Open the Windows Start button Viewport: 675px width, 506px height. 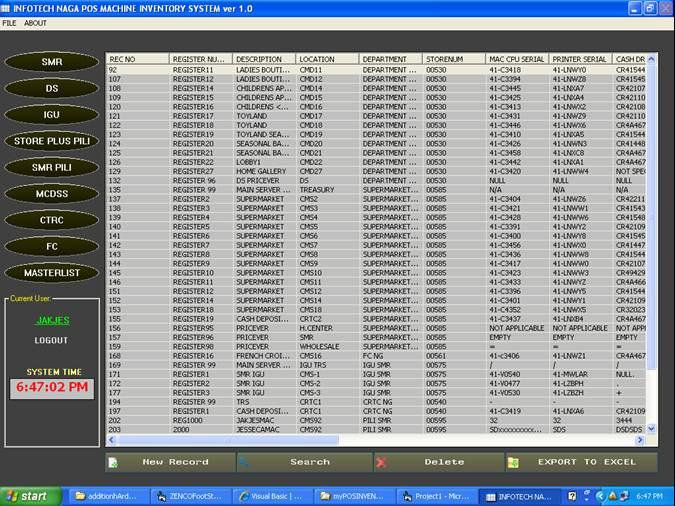point(31,497)
